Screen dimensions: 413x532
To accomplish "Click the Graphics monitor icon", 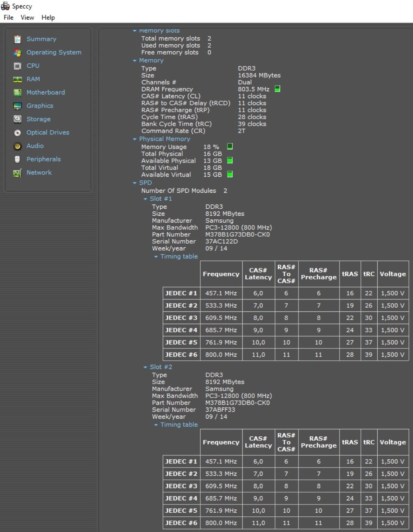I will point(17,106).
